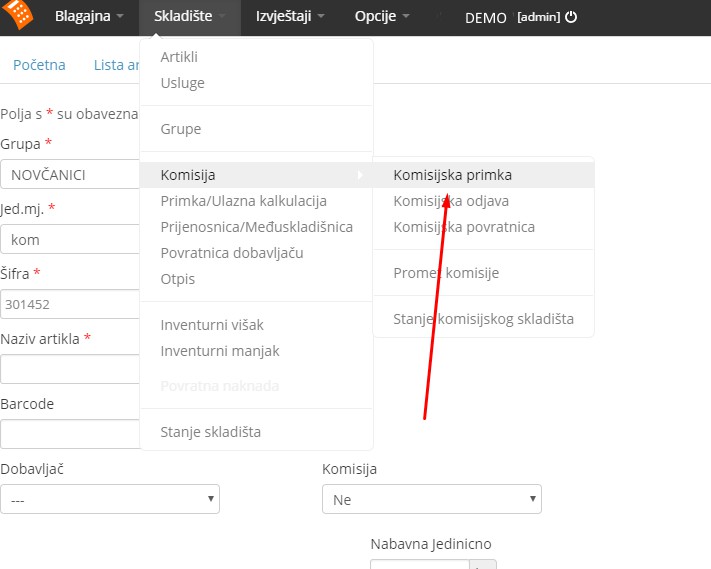
Task: Click the Nabavna Jedinicno input field
Action: point(419,564)
